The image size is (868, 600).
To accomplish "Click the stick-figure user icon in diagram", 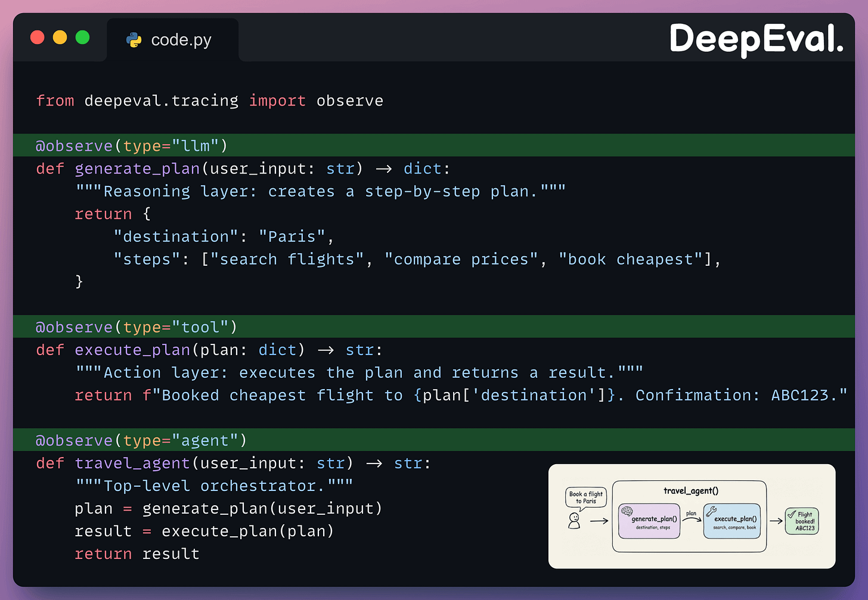I will click(574, 521).
